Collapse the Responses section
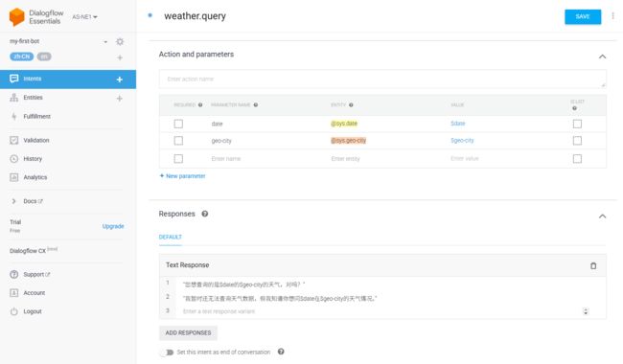The height and width of the screenshot is (364, 623). pos(602,216)
